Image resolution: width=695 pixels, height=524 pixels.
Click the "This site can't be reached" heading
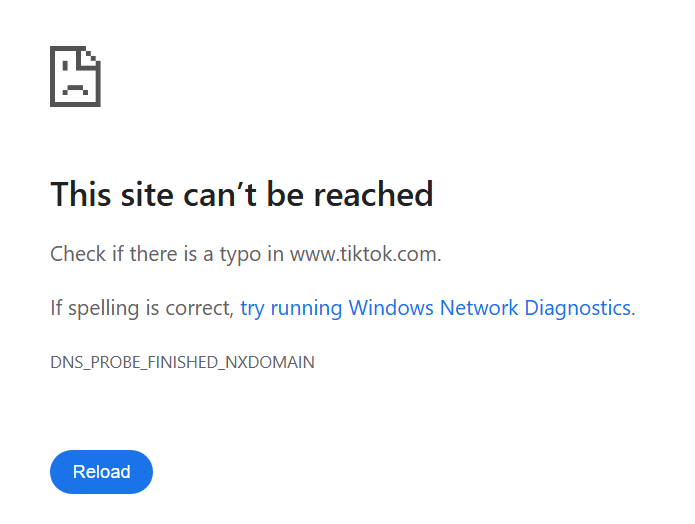coord(242,194)
